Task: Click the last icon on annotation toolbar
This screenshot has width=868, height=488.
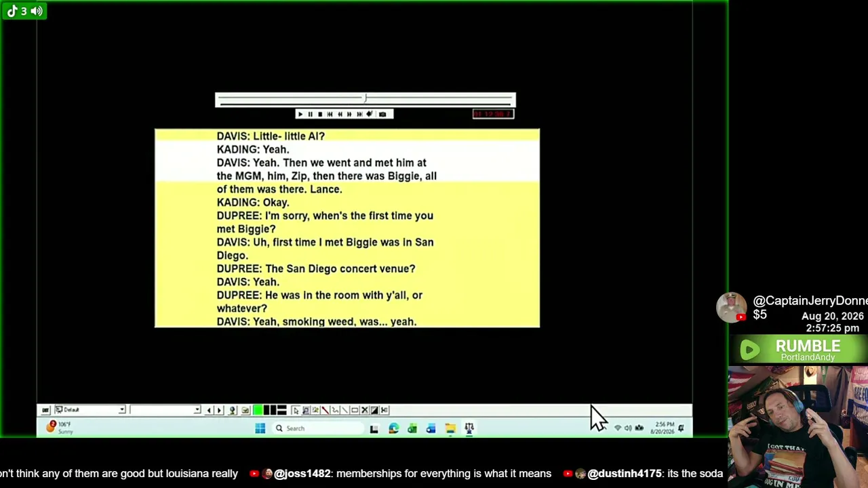Action: click(x=384, y=409)
